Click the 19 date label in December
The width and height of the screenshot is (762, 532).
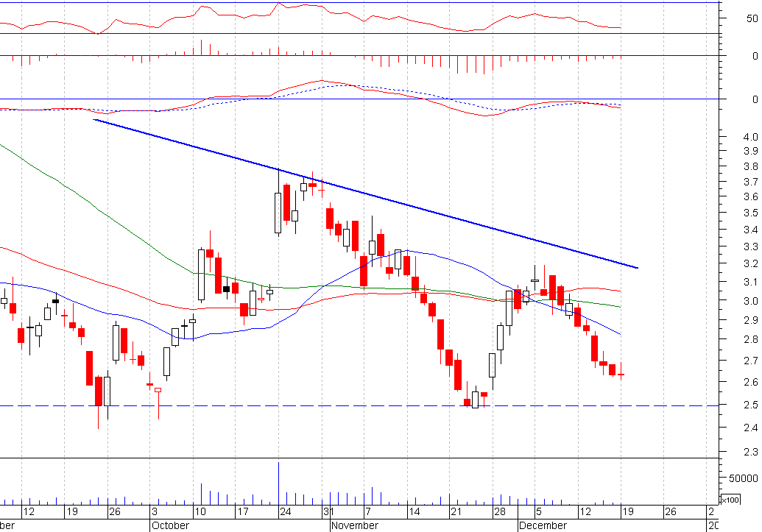click(x=628, y=511)
